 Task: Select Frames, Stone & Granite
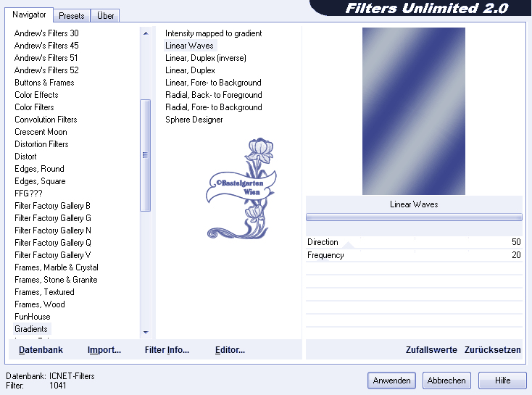[56, 280]
